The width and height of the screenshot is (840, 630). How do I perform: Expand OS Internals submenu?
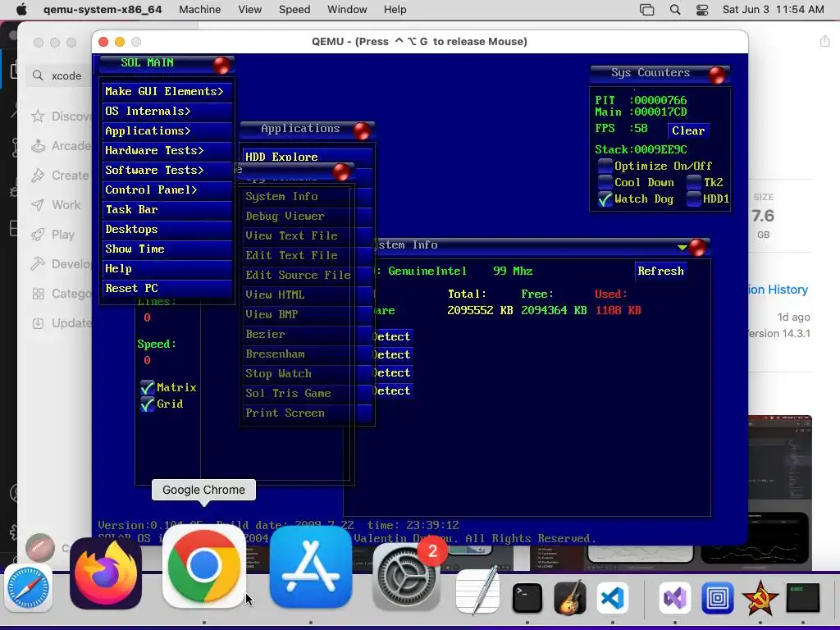point(167,112)
